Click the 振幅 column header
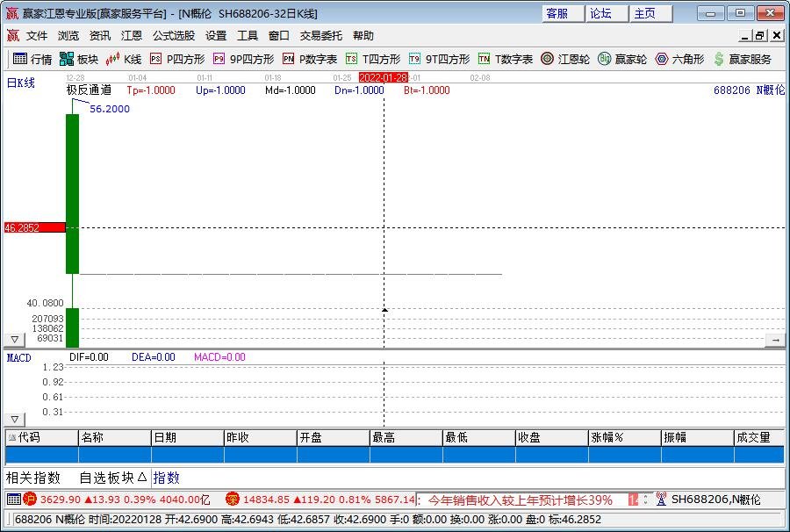 click(x=697, y=438)
